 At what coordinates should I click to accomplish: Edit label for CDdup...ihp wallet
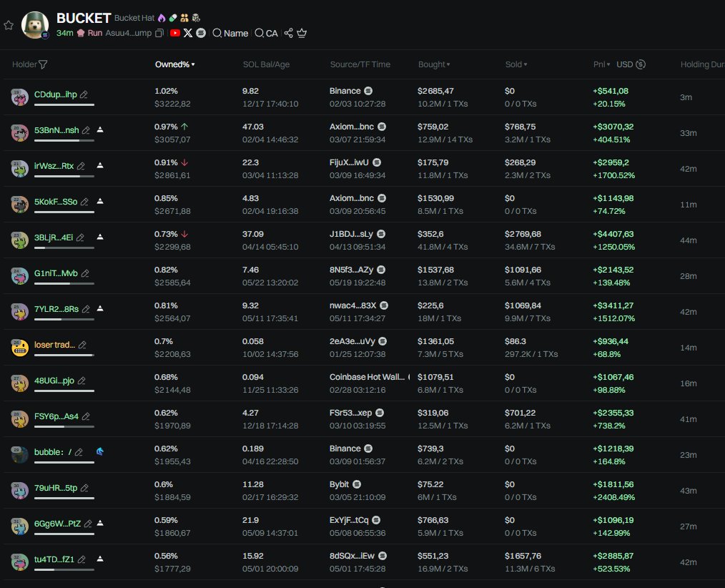[84, 94]
